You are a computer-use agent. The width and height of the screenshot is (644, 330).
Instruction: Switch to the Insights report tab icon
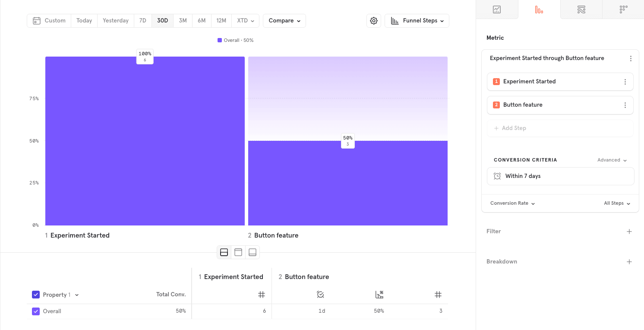pyautogui.click(x=497, y=10)
